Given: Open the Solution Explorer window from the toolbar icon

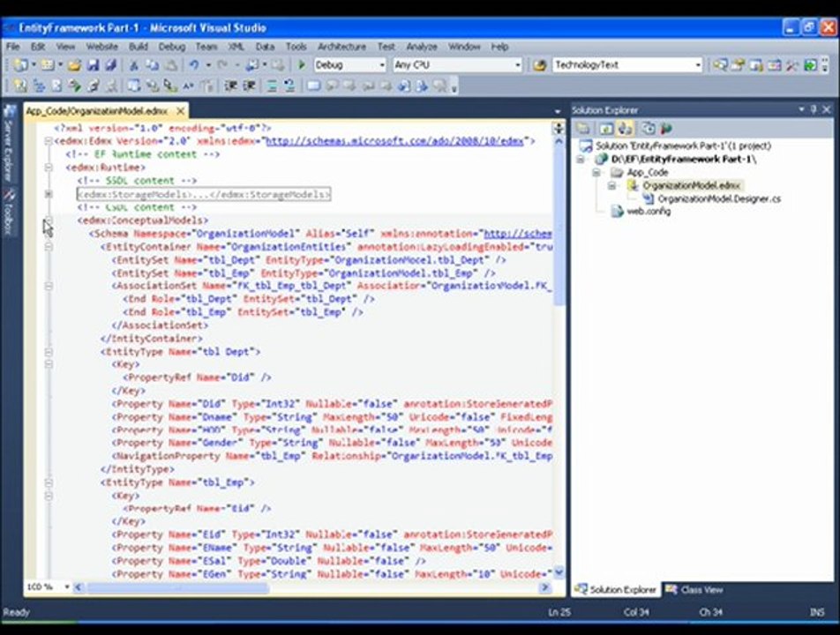Looking at the screenshot, I should [721, 65].
